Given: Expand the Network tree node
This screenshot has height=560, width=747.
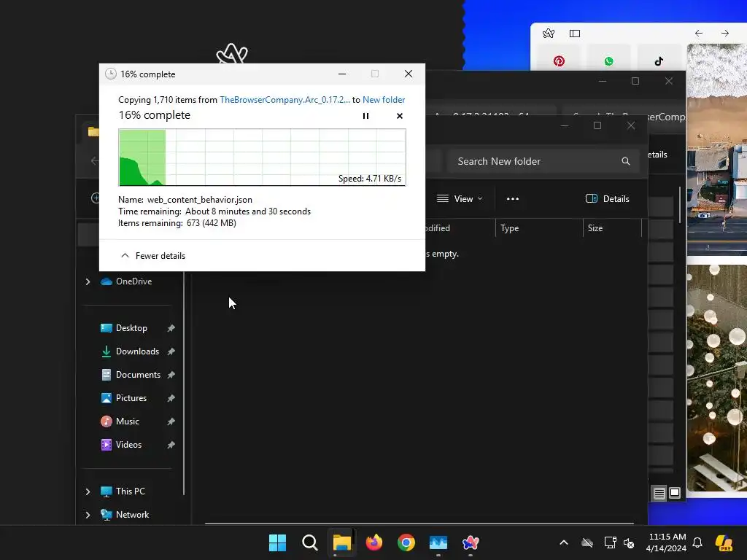Looking at the screenshot, I should click(x=88, y=515).
